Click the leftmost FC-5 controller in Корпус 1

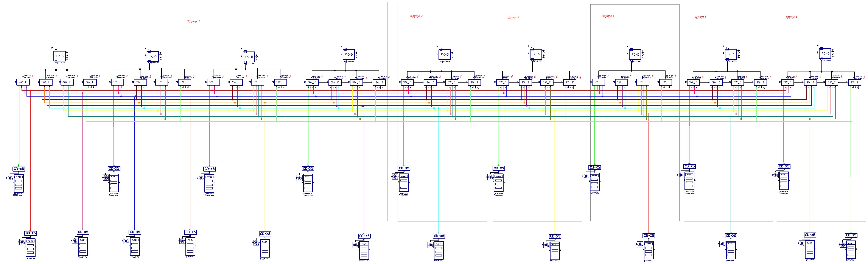(x=59, y=56)
